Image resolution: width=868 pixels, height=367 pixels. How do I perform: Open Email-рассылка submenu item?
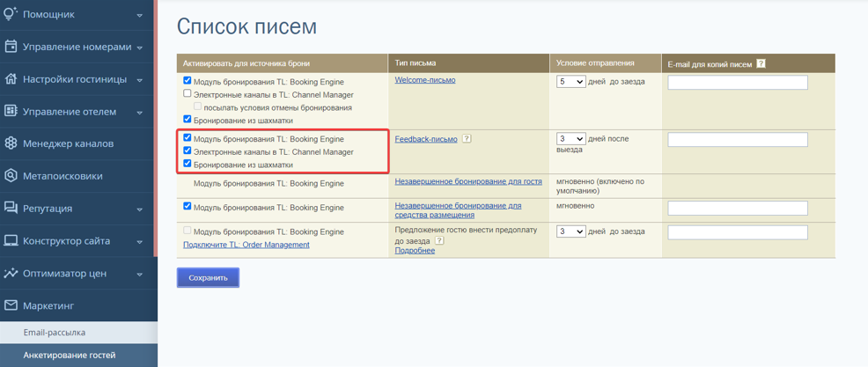tap(55, 333)
